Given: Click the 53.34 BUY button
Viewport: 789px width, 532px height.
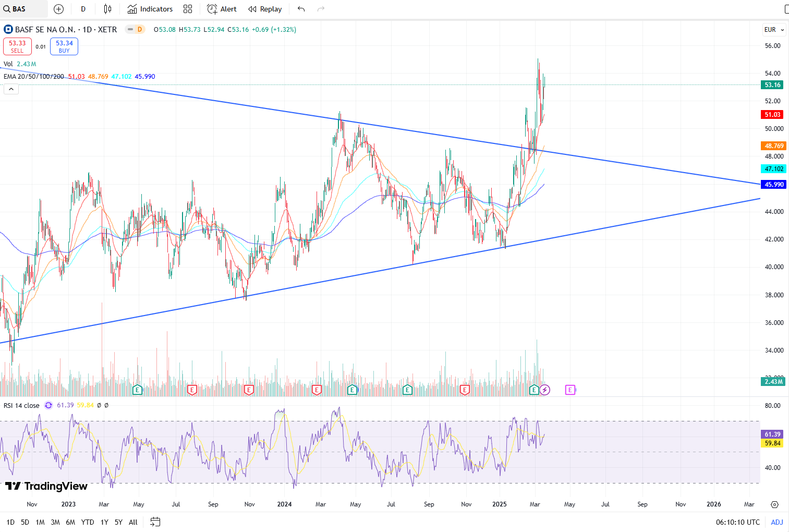Looking at the screenshot, I should click(64, 46).
